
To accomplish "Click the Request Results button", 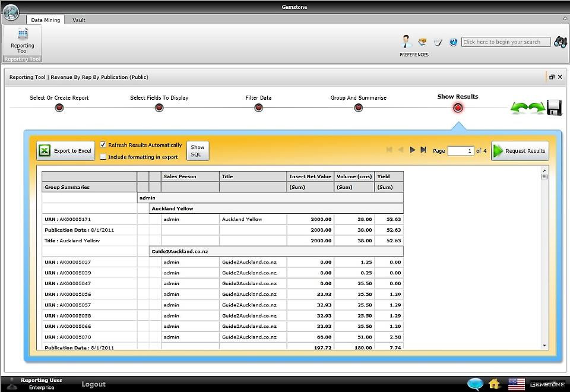I will (x=520, y=150).
